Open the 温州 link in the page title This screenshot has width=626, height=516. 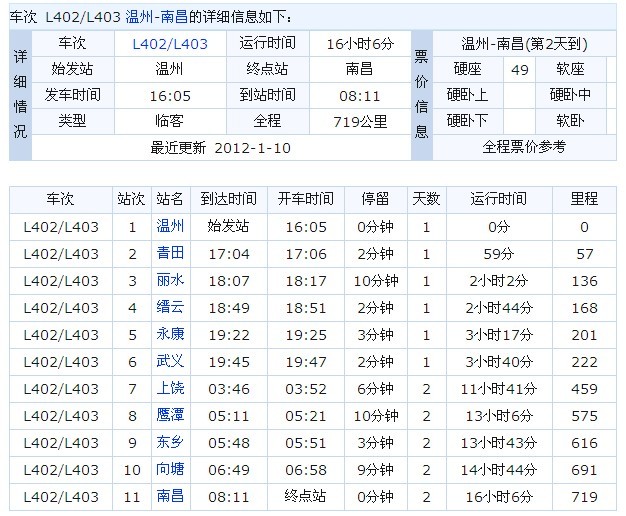[139, 17]
